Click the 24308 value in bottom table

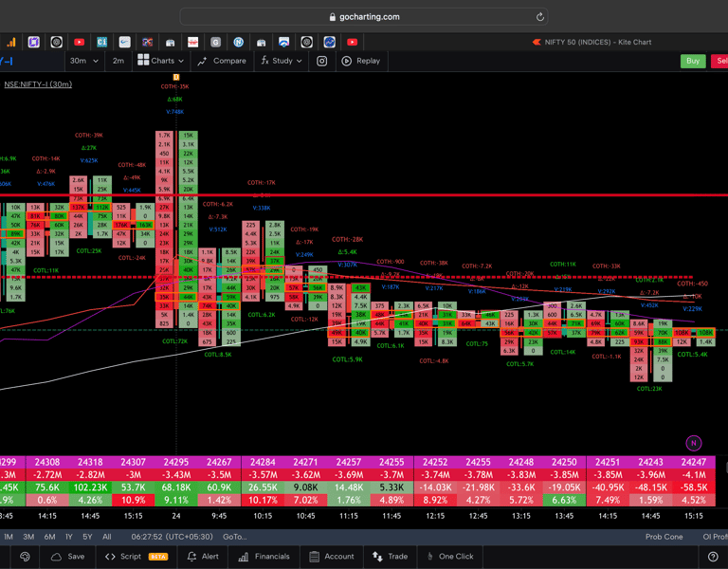[46, 462]
